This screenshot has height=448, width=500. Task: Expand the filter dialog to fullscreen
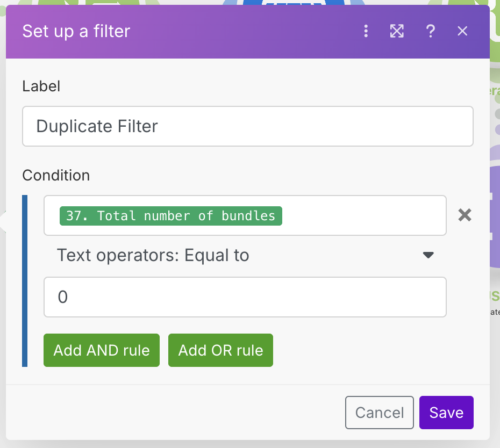pos(397,31)
